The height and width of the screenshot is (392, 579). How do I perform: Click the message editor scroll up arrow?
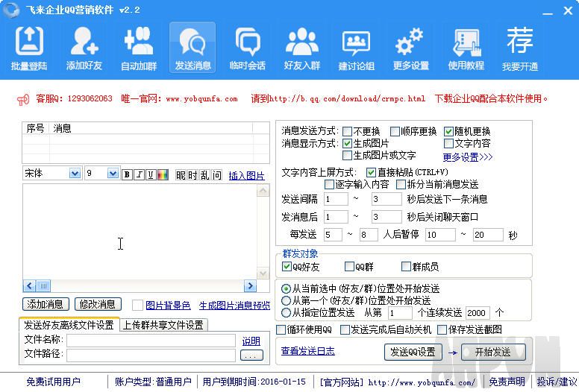[x=263, y=191]
